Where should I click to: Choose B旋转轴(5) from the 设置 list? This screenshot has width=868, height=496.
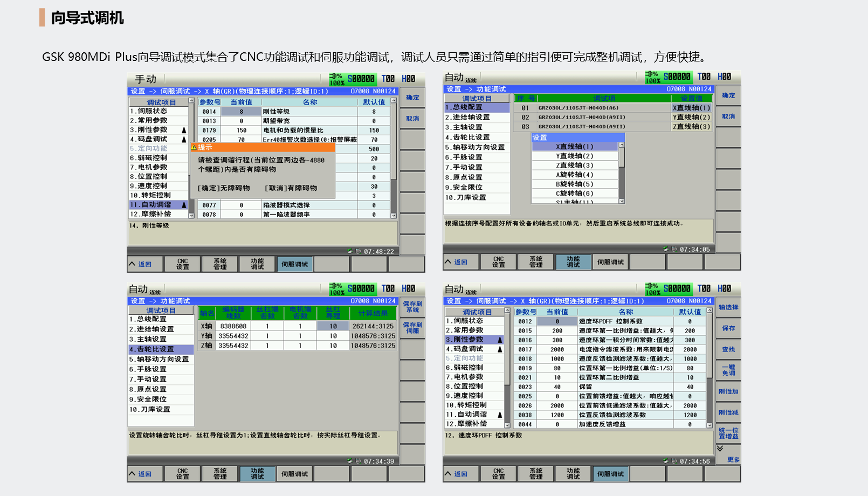click(x=574, y=184)
